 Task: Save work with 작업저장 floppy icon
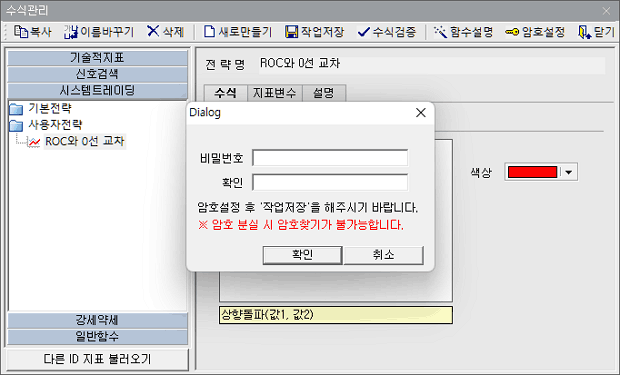pos(291,32)
